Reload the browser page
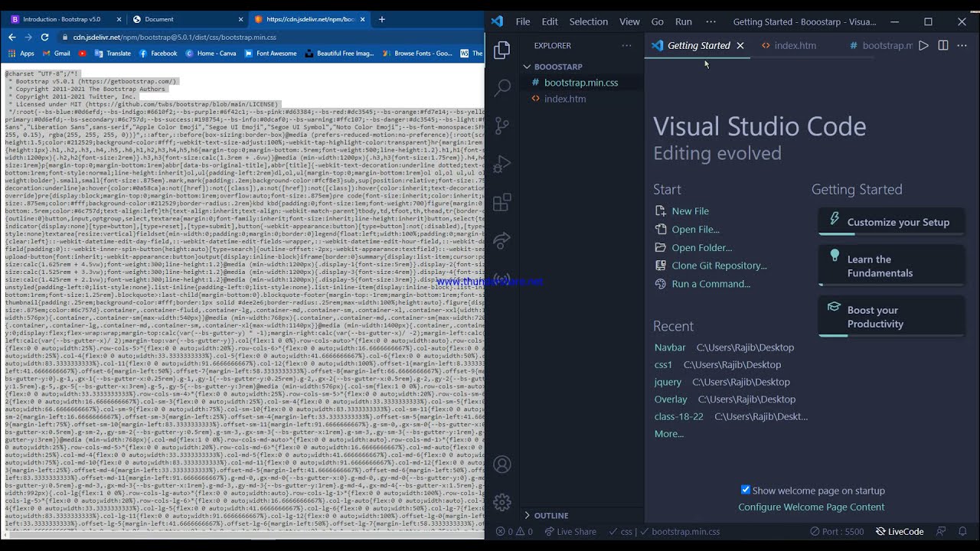This screenshot has width=980, height=551. (x=44, y=37)
